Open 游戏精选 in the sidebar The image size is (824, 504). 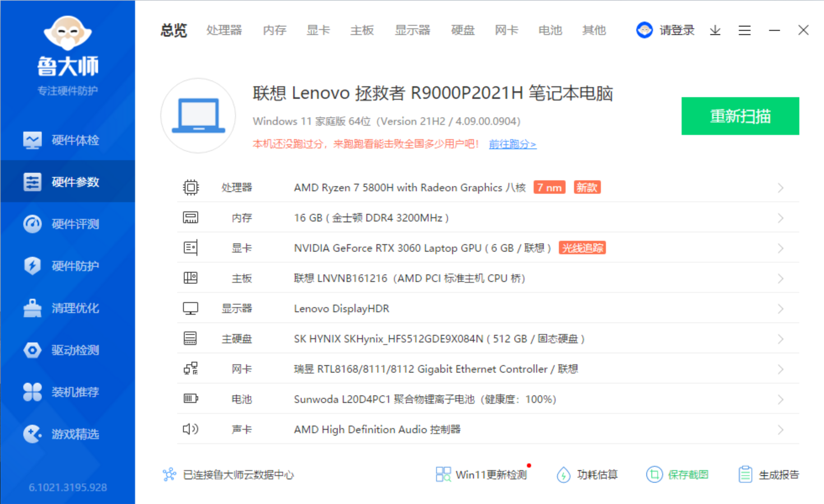[67, 434]
